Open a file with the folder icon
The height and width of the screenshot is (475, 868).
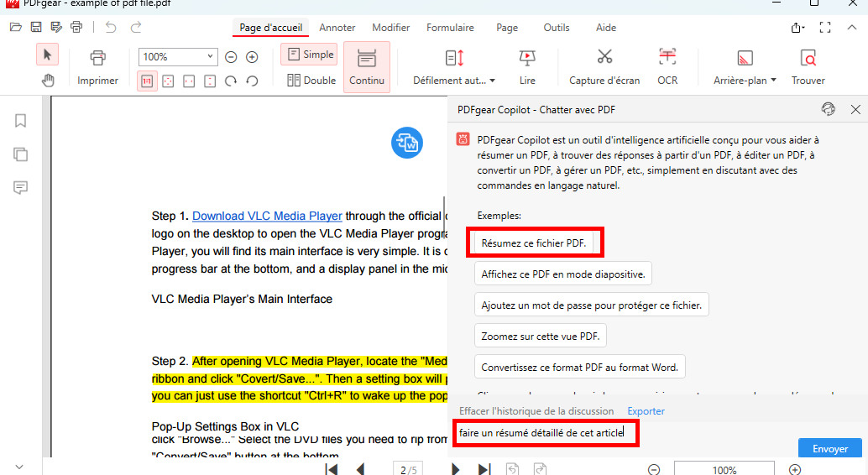pyautogui.click(x=15, y=27)
